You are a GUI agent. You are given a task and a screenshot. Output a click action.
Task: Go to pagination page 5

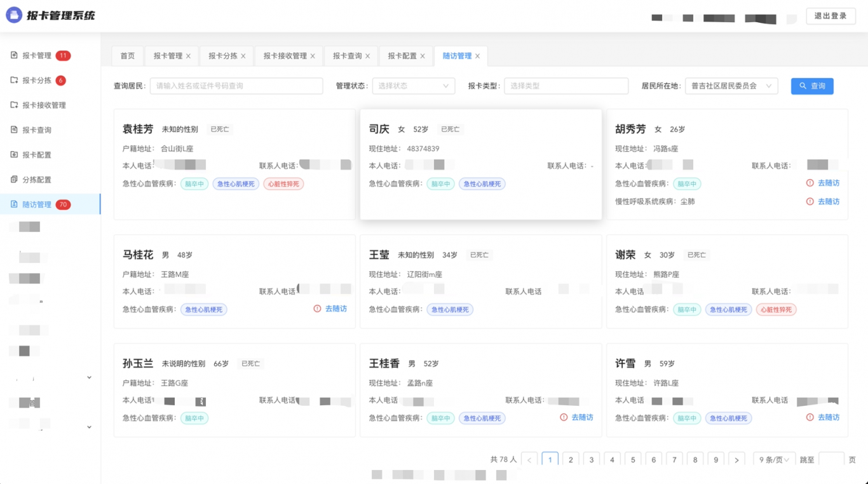633,460
